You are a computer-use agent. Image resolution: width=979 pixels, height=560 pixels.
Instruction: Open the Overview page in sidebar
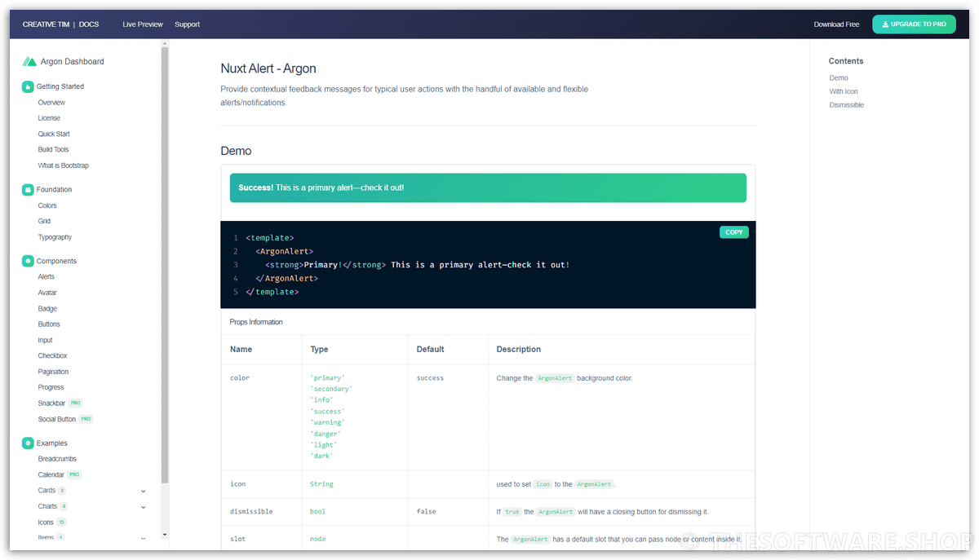pos(51,103)
